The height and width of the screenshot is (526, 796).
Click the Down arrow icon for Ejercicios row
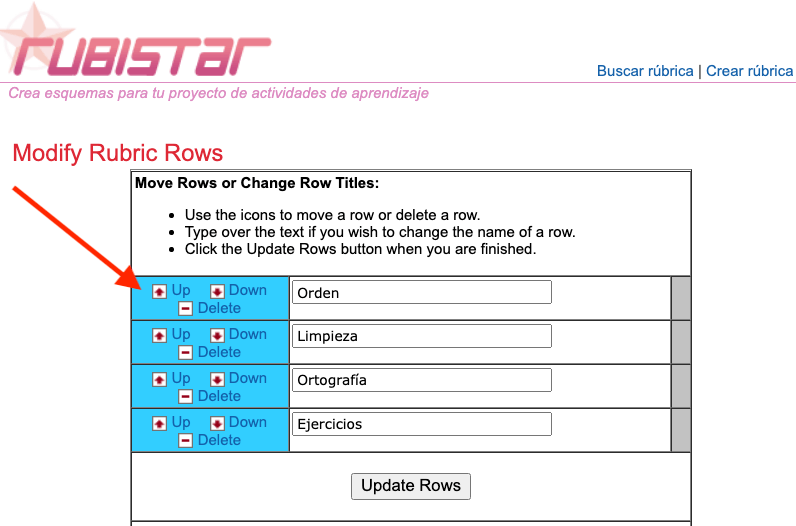tap(217, 423)
